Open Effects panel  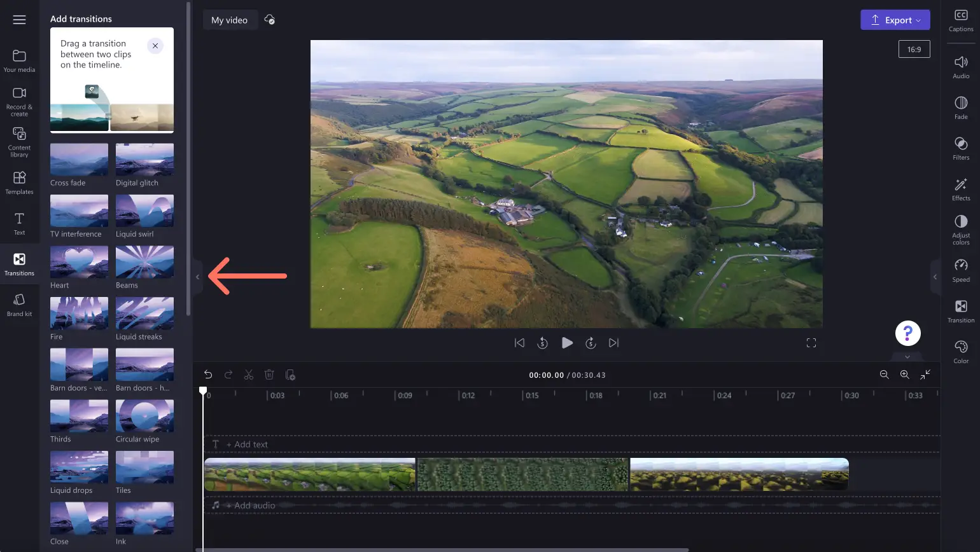point(961,190)
